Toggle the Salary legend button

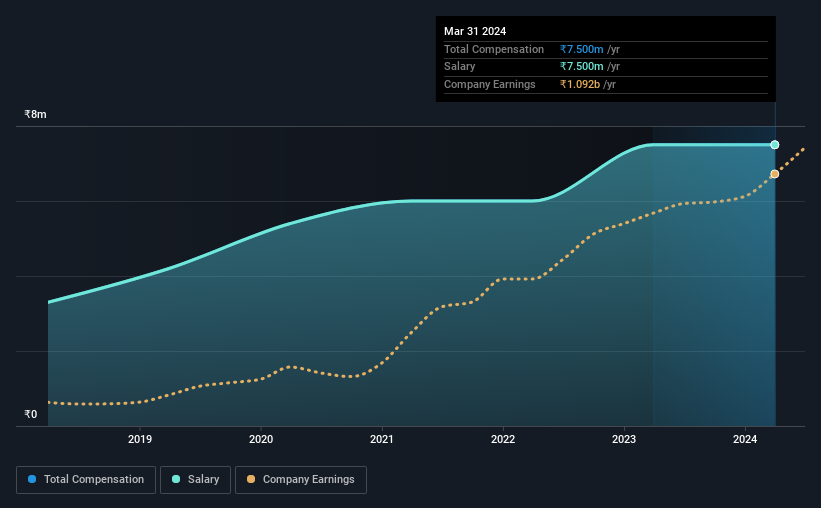pyautogui.click(x=195, y=480)
